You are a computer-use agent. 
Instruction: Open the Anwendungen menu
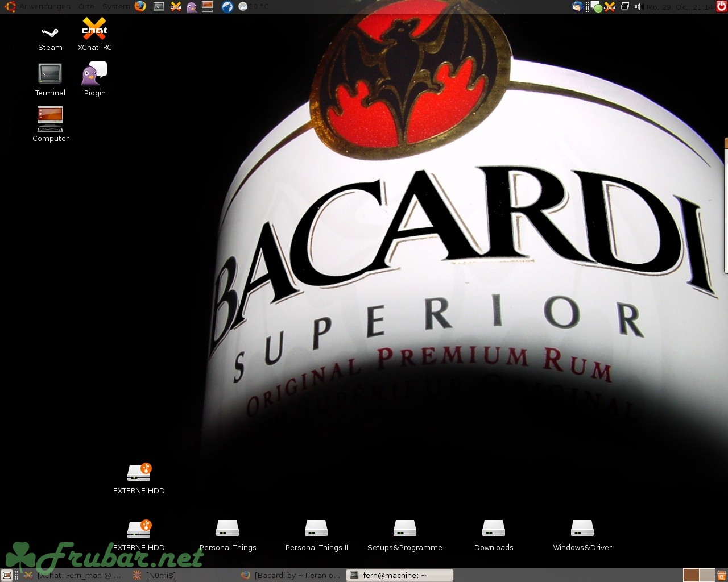coord(45,7)
